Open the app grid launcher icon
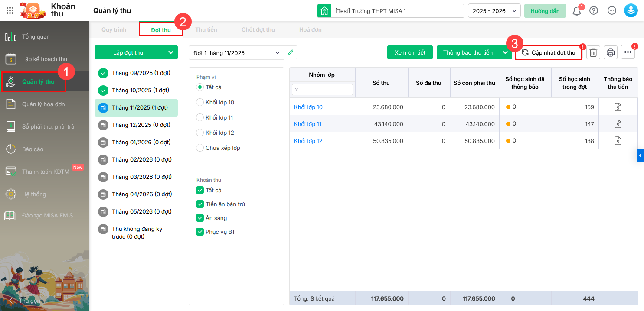 point(10,11)
